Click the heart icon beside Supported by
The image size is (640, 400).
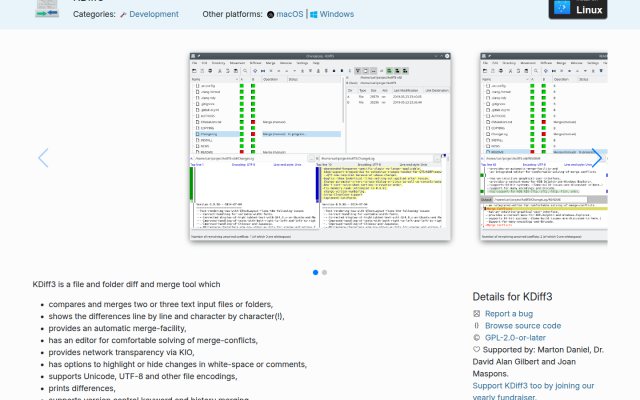click(x=476, y=349)
